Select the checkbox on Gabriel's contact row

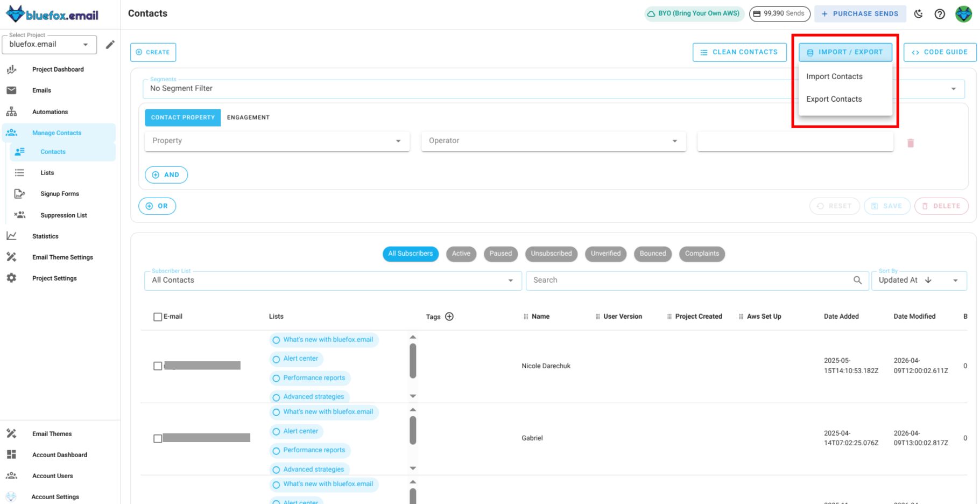point(157,438)
